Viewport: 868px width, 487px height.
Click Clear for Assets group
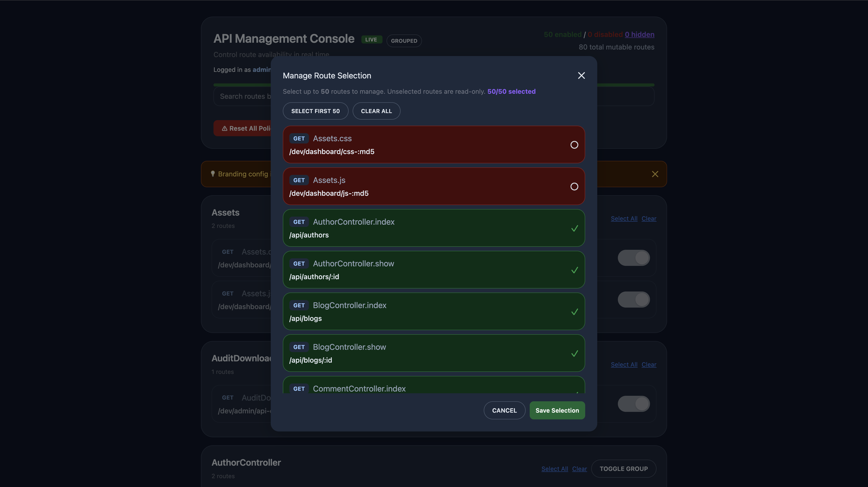click(649, 218)
